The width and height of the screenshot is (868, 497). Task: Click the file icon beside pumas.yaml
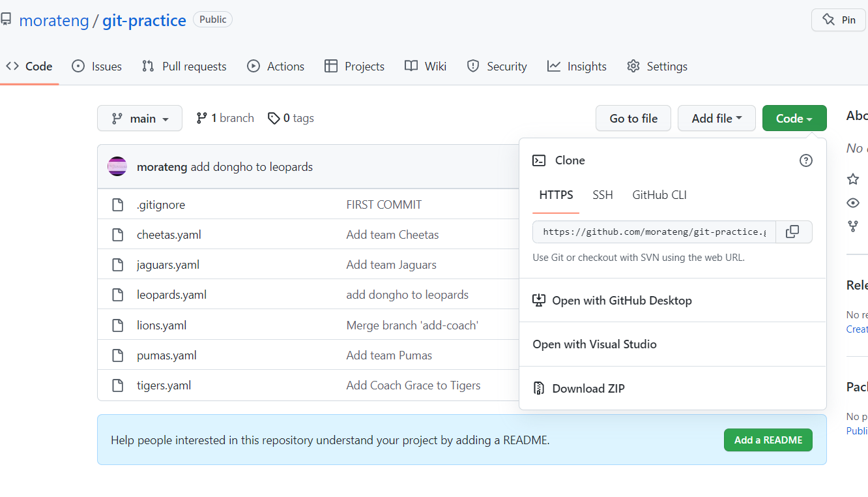[x=118, y=355]
